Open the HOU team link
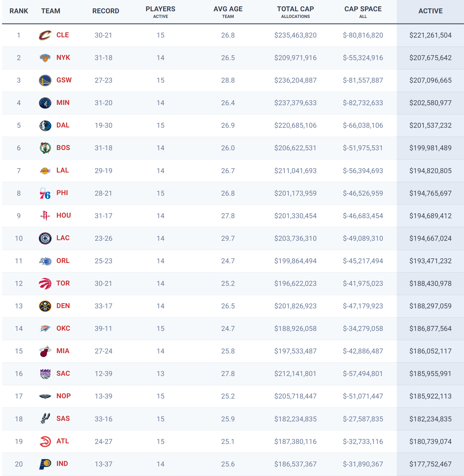Screen dimensions: 464x476 coord(64,215)
